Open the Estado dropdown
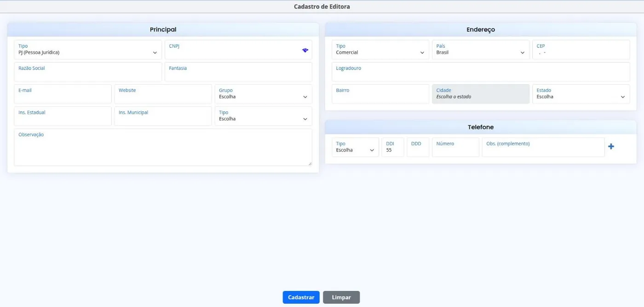Image resolution: width=644 pixels, height=307 pixels. [581, 94]
